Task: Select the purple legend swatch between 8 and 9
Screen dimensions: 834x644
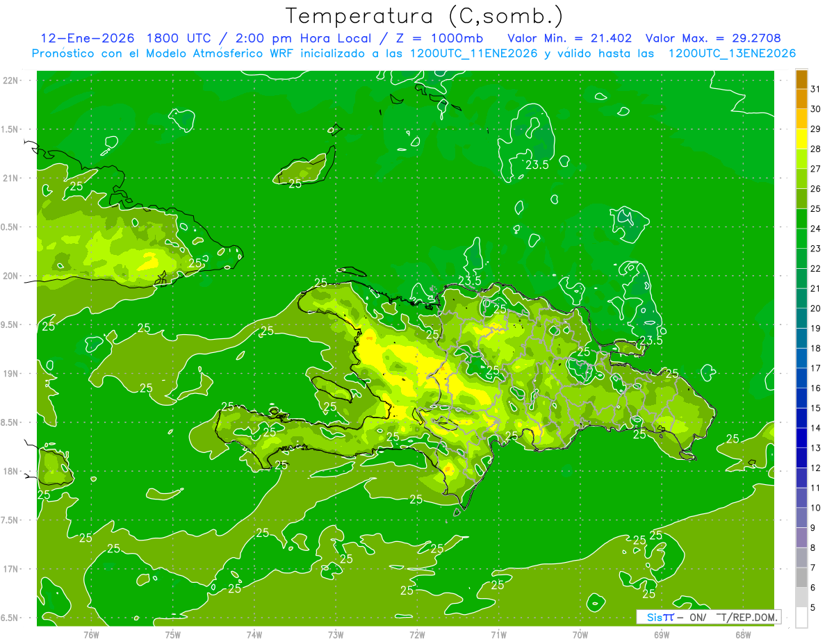Action: [801, 538]
